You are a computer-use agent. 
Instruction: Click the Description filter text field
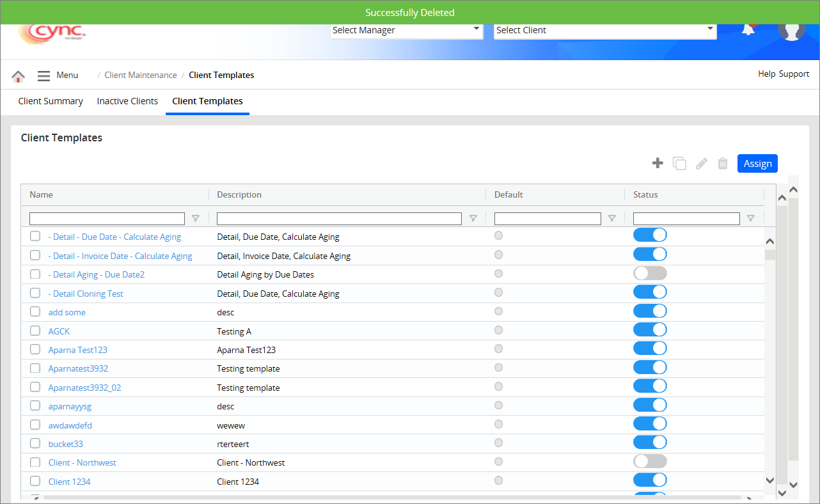(x=339, y=219)
